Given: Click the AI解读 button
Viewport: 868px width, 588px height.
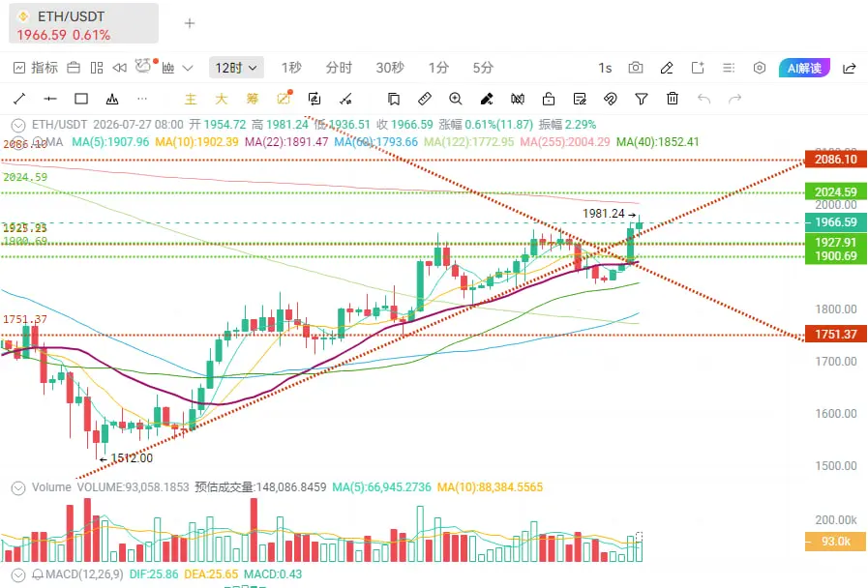Looking at the screenshot, I should (804, 68).
